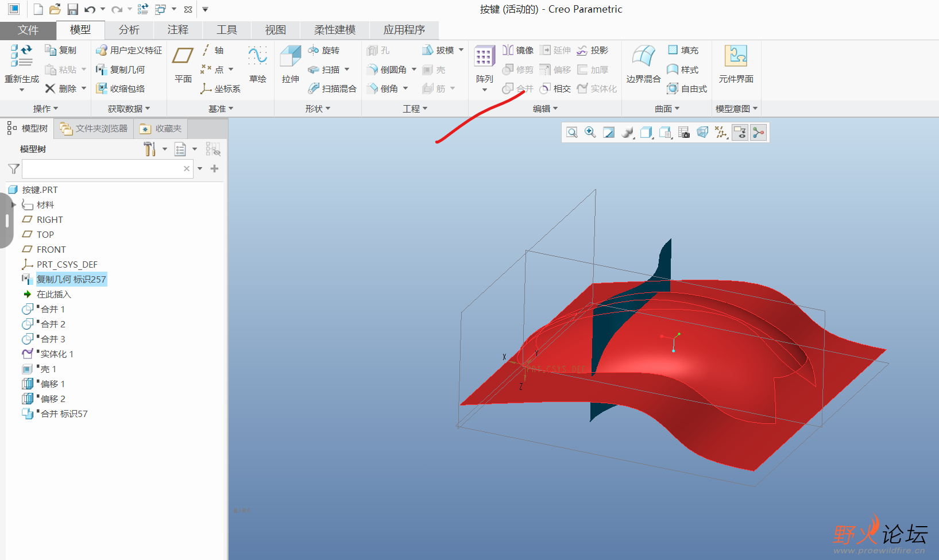The width and height of the screenshot is (939, 560).
Task: Click the 元件界面 component interface icon
Action: pyautogui.click(x=736, y=57)
